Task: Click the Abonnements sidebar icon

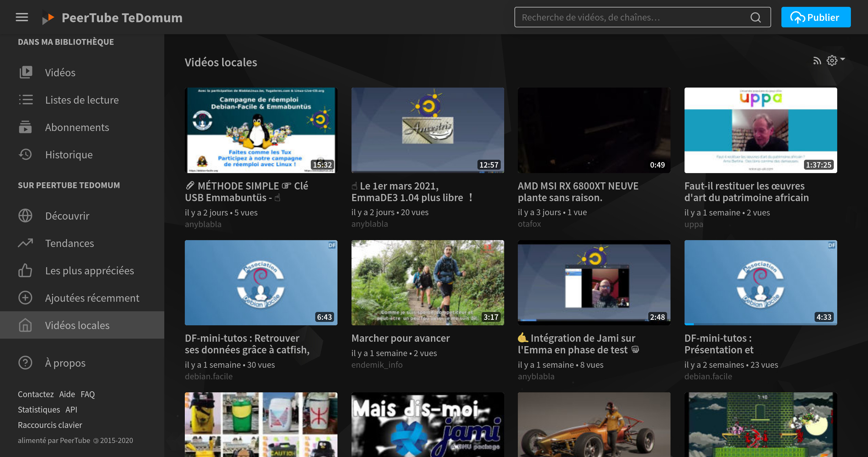Action: coord(26,127)
